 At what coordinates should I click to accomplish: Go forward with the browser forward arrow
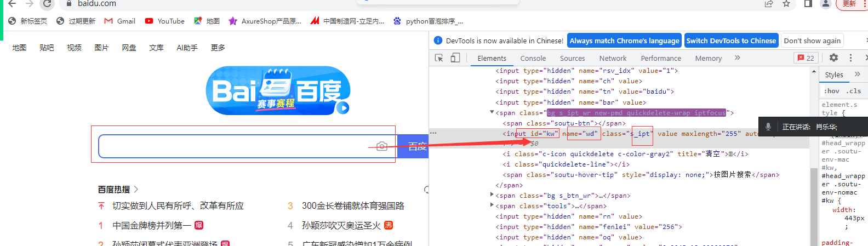[30, 4]
